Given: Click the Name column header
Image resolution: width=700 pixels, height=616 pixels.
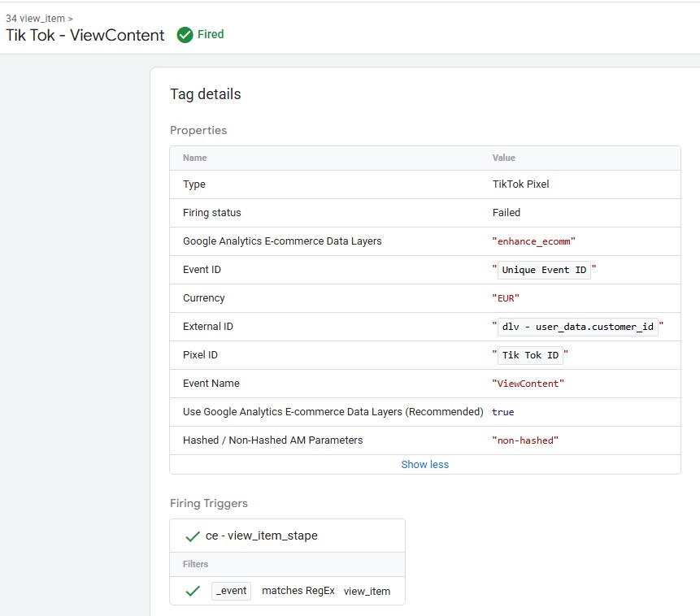Looking at the screenshot, I should point(194,158).
